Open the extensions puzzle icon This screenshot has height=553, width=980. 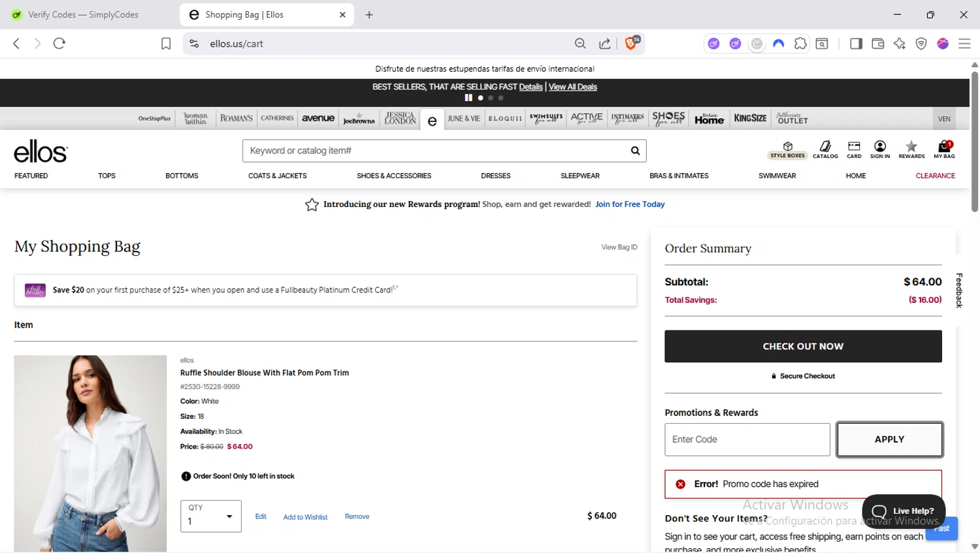[x=800, y=44]
